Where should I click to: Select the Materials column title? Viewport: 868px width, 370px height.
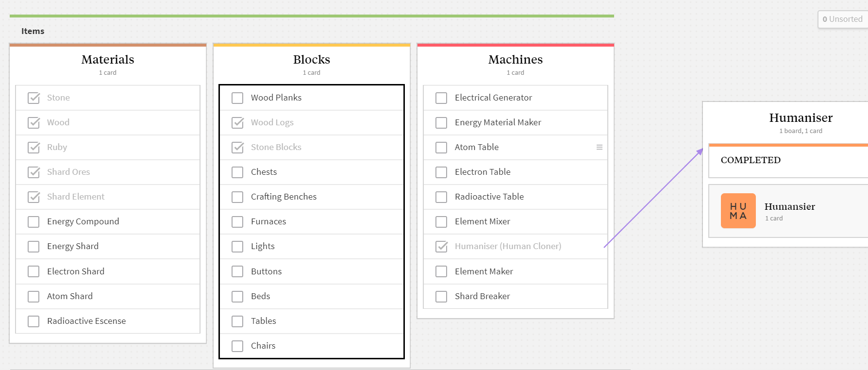(108, 60)
